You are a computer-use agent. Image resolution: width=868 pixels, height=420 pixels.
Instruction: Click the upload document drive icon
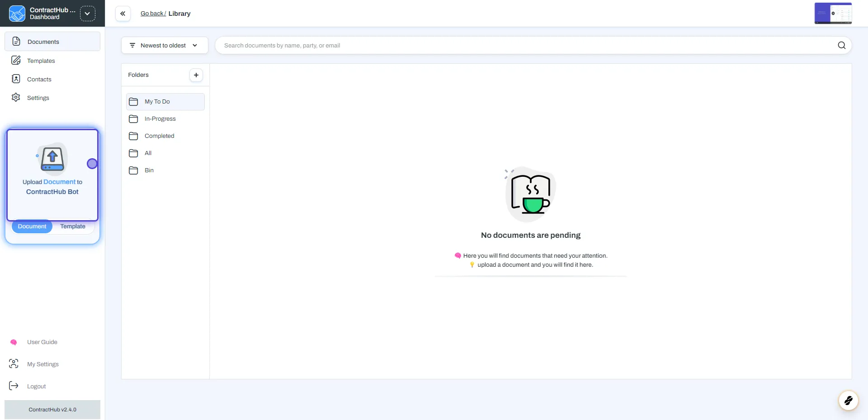pyautogui.click(x=52, y=159)
